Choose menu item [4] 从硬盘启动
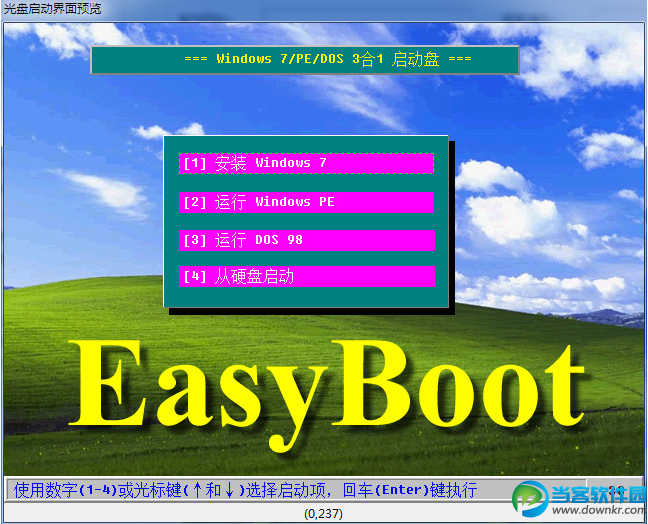Image resolution: width=648 pixels, height=524 pixels. click(x=307, y=276)
